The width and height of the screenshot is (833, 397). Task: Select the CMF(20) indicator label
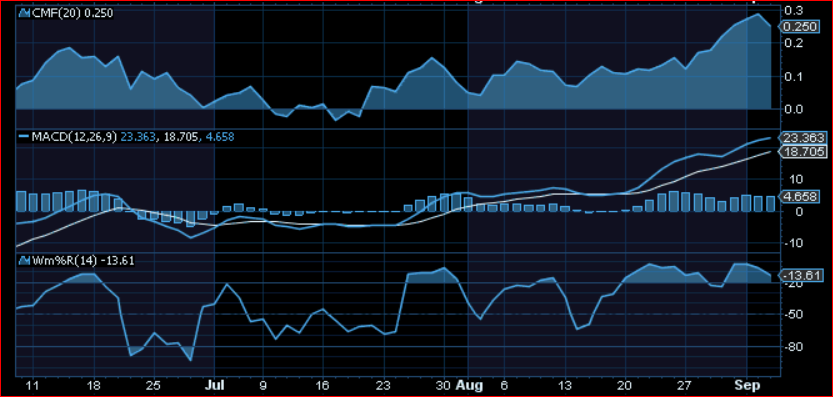[x=57, y=14]
